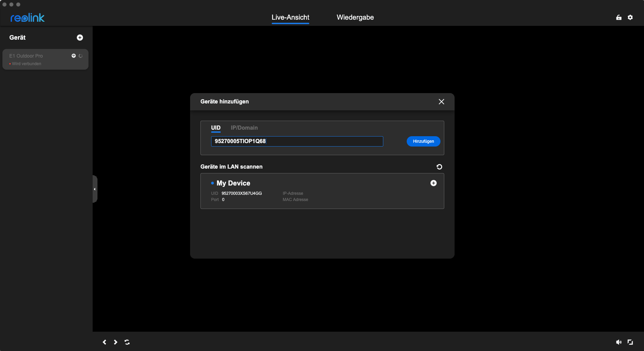
Task: Open the settings gear icon
Action: pos(630,18)
